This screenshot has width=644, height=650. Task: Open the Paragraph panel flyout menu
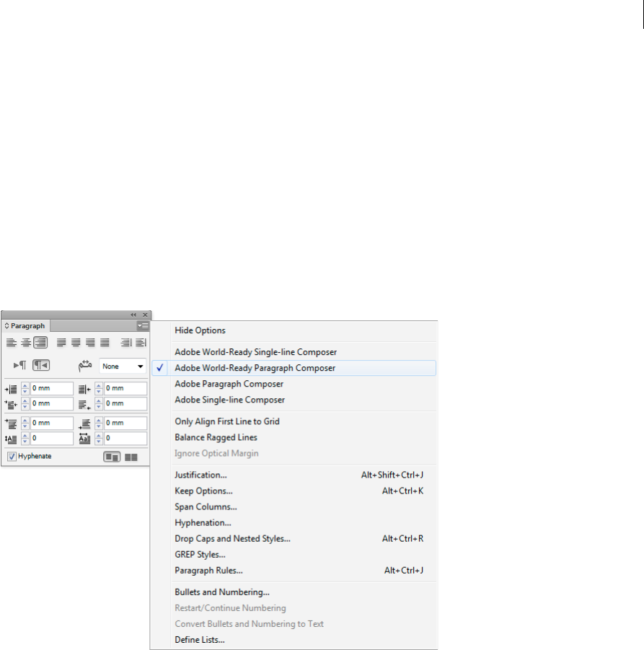(x=143, y=326)
